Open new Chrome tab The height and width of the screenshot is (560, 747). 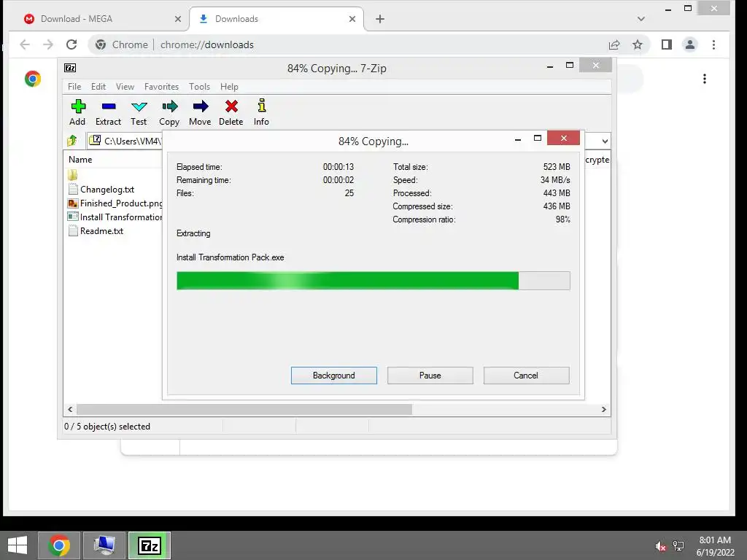coord(379,19)
